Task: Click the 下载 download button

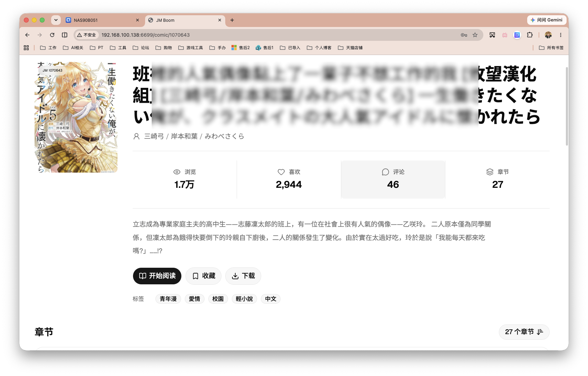Action: tap(243, 276)
